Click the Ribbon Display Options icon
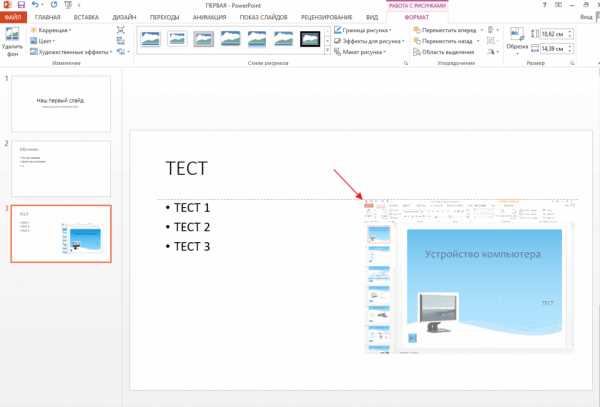Screen dimensions: 600x407 pyautogui.click(x=559, y=5)
